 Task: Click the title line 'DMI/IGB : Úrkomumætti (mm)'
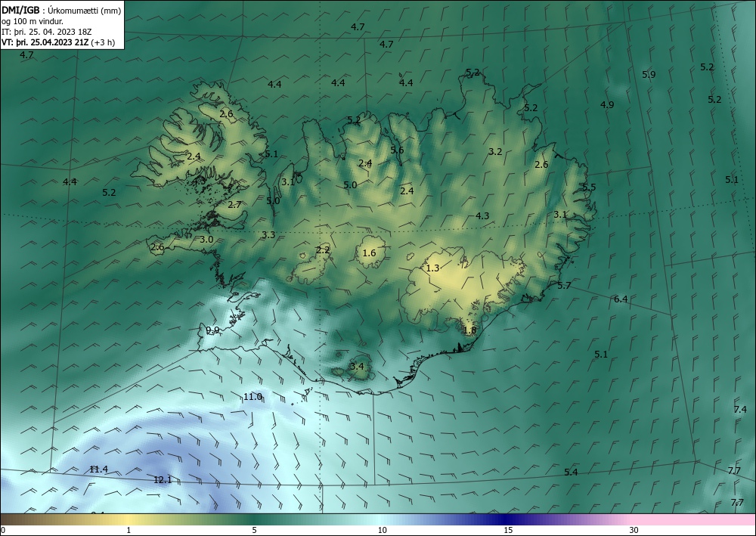(61, 10)
